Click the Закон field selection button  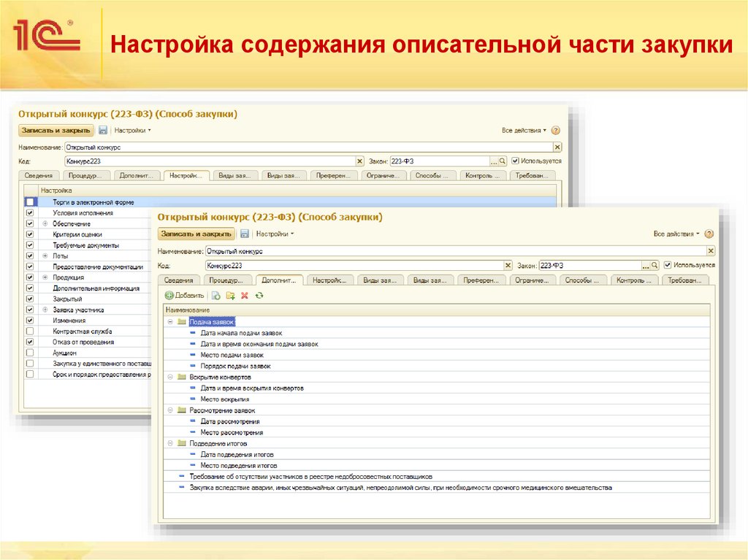pyautogui.click(x=644, y=266)
